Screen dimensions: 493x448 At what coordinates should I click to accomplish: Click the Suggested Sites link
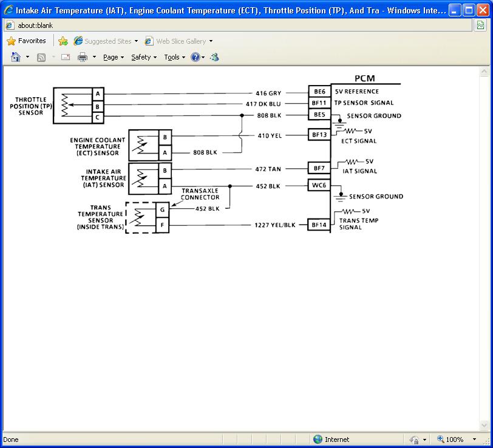point(106,41)
